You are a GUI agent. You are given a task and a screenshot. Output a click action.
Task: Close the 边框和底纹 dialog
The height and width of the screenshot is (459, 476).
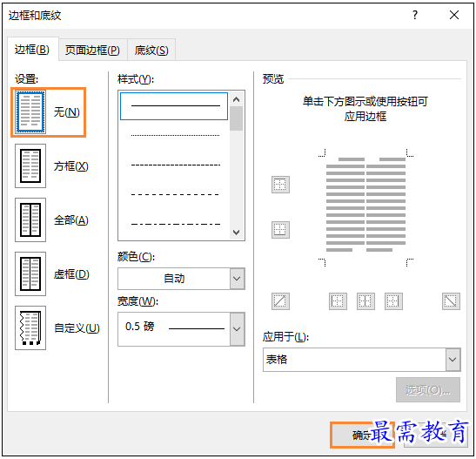454,15
